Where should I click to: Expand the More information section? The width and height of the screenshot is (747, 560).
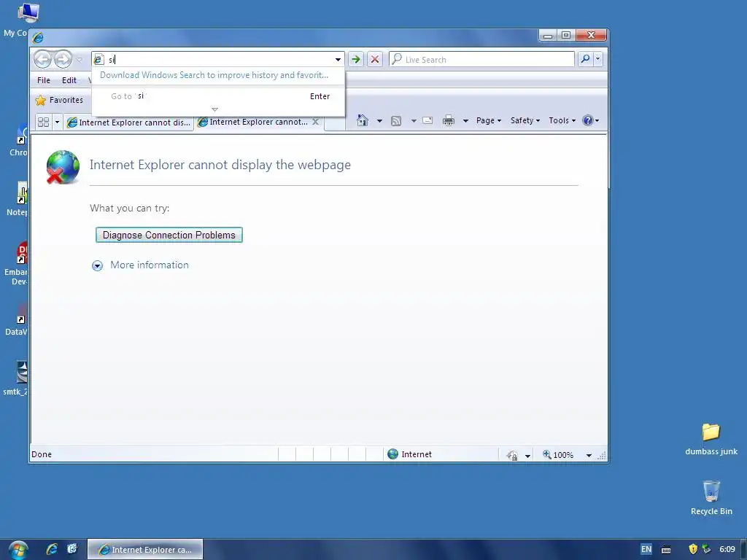click(97, 265)
